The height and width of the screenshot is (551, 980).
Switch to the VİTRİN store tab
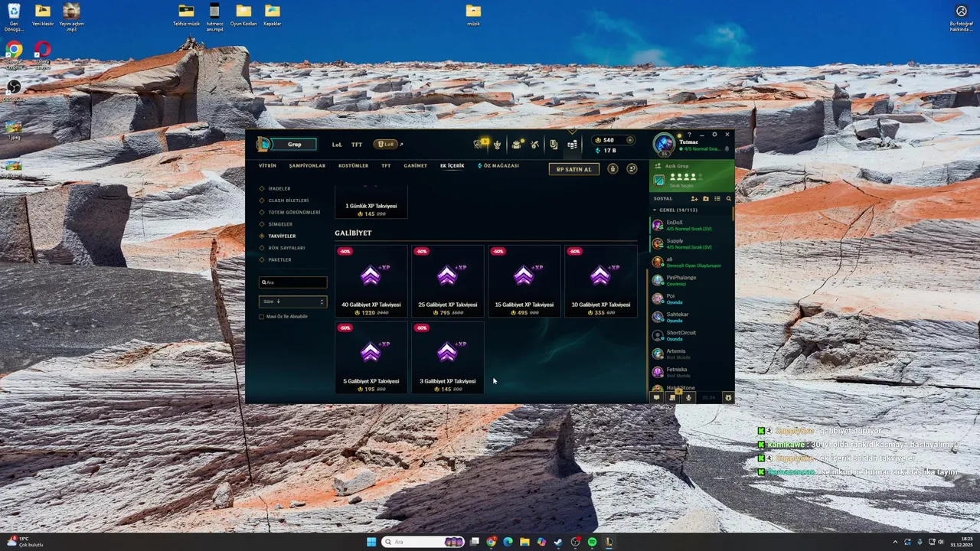click(267, 166)
